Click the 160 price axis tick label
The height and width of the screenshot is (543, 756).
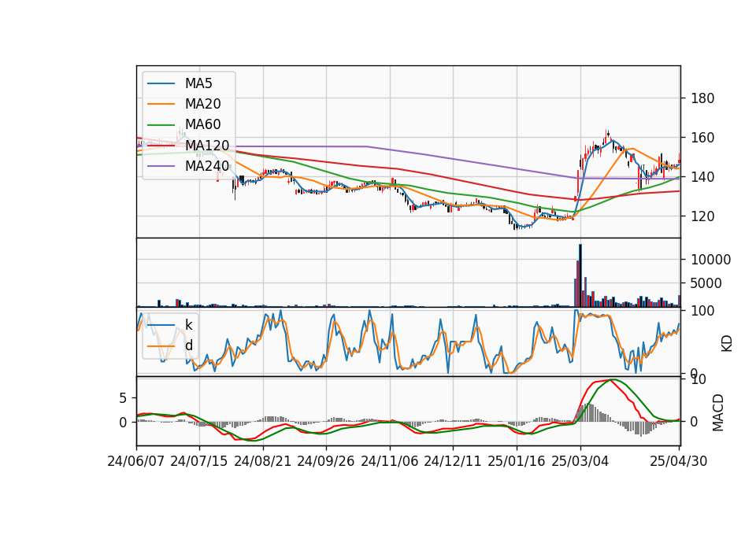point(702,138)
